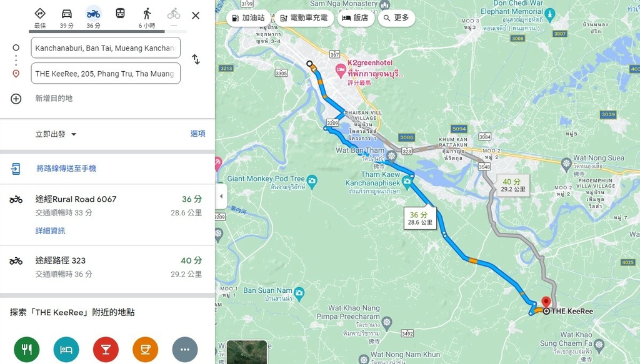
Task: Show nearby cafes with coffee cup icon
Action: pos(145,349)
